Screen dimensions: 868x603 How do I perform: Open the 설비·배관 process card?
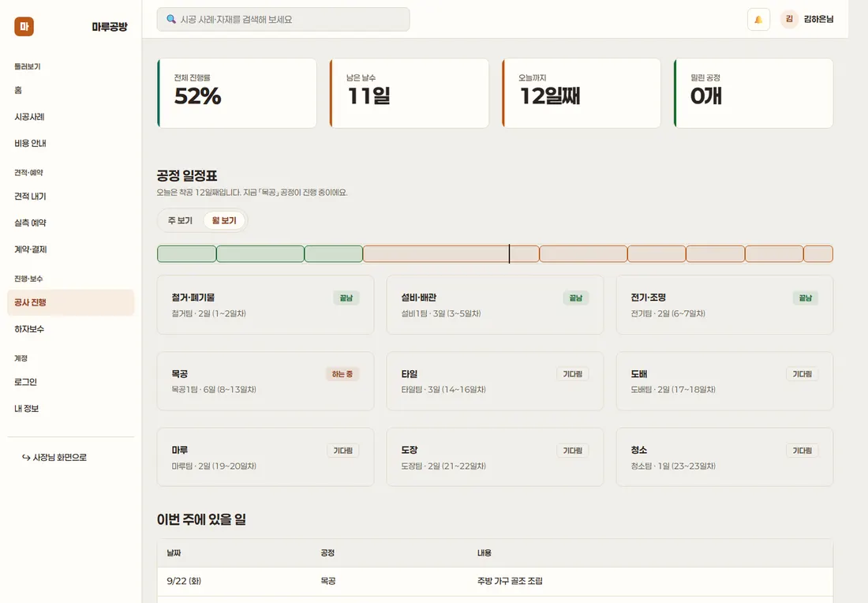click(495, 305)
